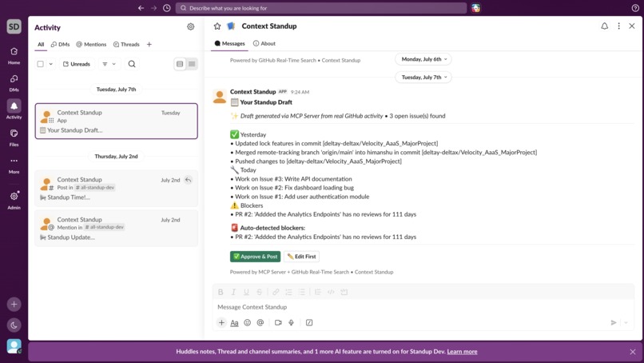
Task: Add a new Activity tab with plus
Action: click(x=149, y=45)
